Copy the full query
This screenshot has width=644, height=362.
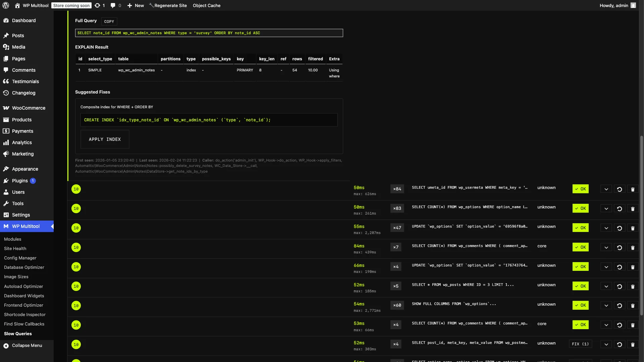pyautogui.click(x=109, y=21)
